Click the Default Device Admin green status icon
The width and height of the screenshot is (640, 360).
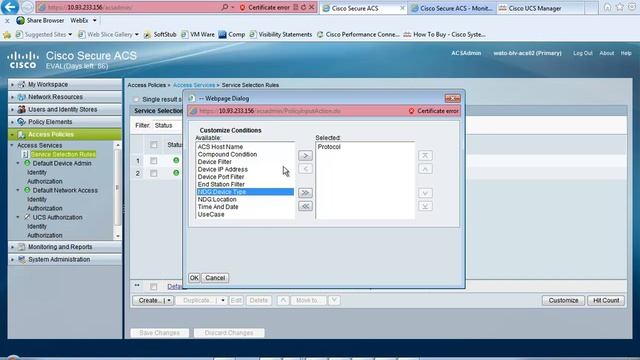(27, 163)
